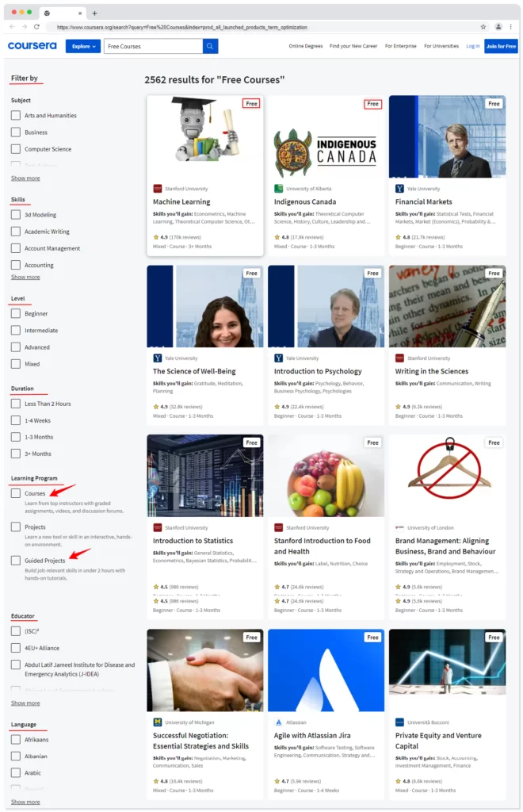Viewport: 523px width, 812px height.
Task: Reload the page with the refresh icon
Action: (x=36, y=26)
